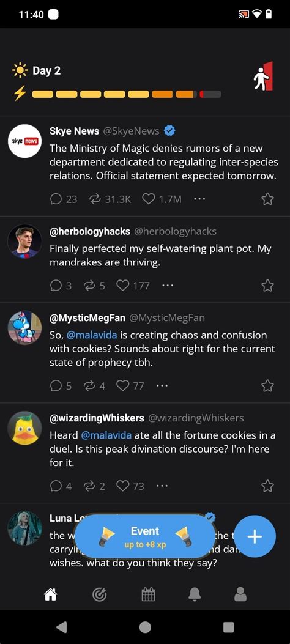
Task: Star the Skye News post
Action: pos(267,199)
